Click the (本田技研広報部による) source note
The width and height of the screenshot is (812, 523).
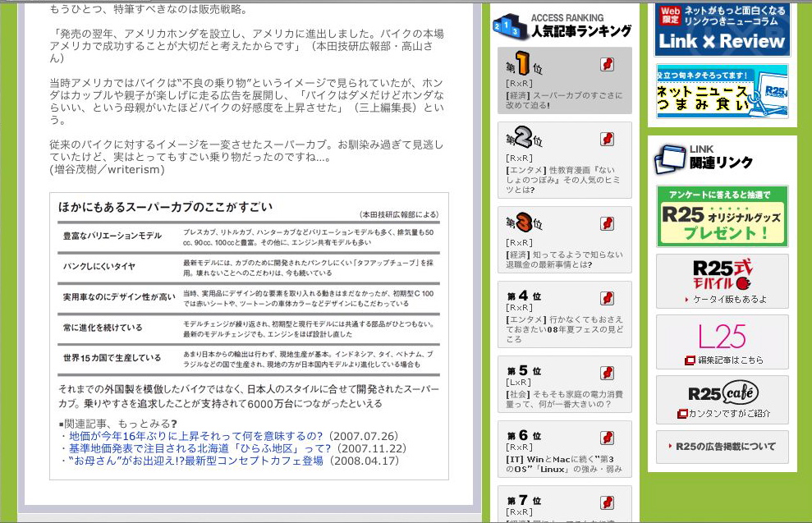[399, 214]
